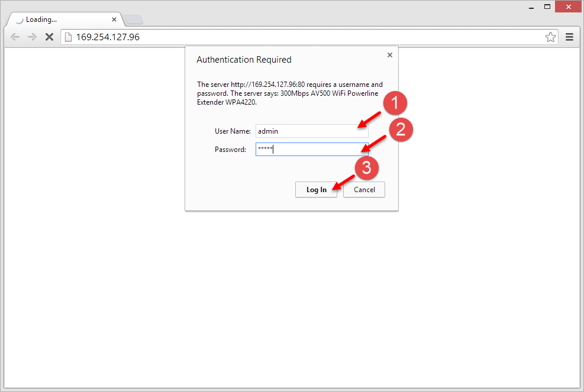Click the Log In button
Viewport: 584px width, 392px height.
click(316, 189)
